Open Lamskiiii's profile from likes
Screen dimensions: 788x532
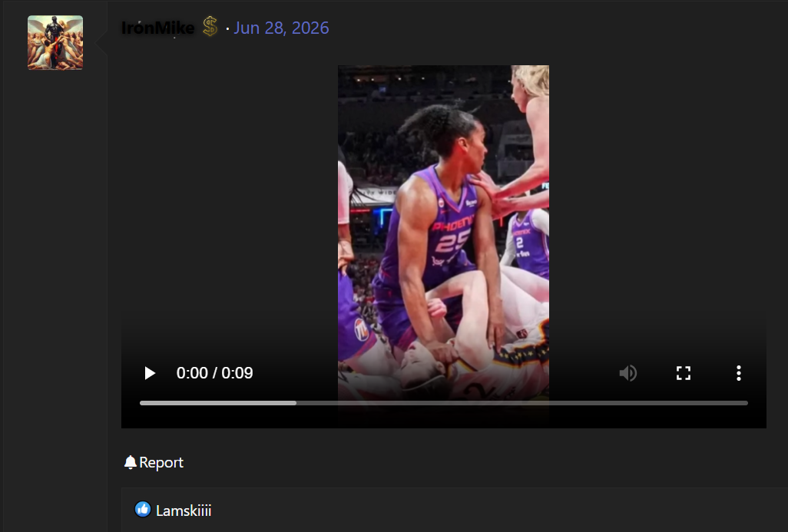[x=184, y=511]
